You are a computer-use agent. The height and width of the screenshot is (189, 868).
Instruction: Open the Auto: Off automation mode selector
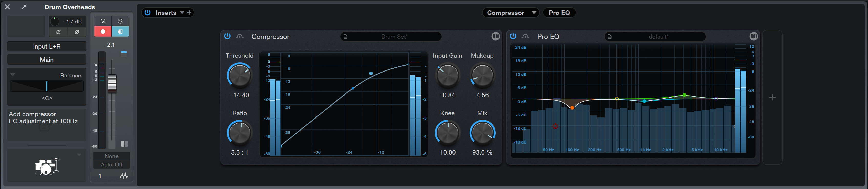(x=112, y=164)
